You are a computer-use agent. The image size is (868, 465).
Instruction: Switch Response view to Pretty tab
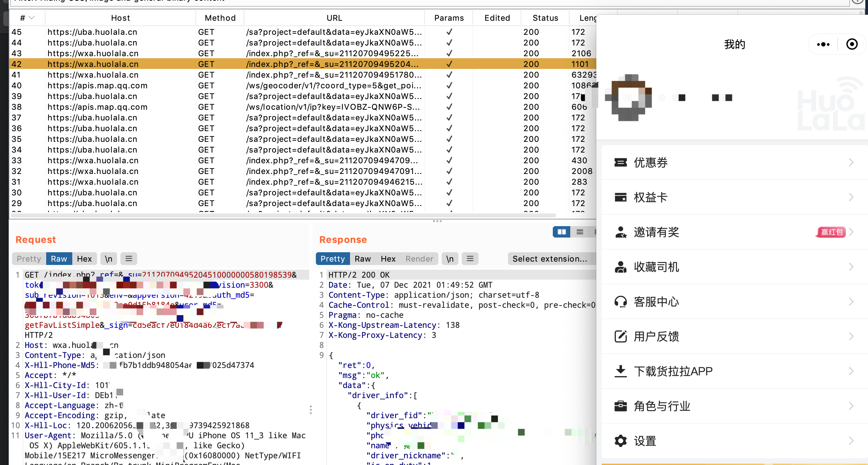pos(333,259)
